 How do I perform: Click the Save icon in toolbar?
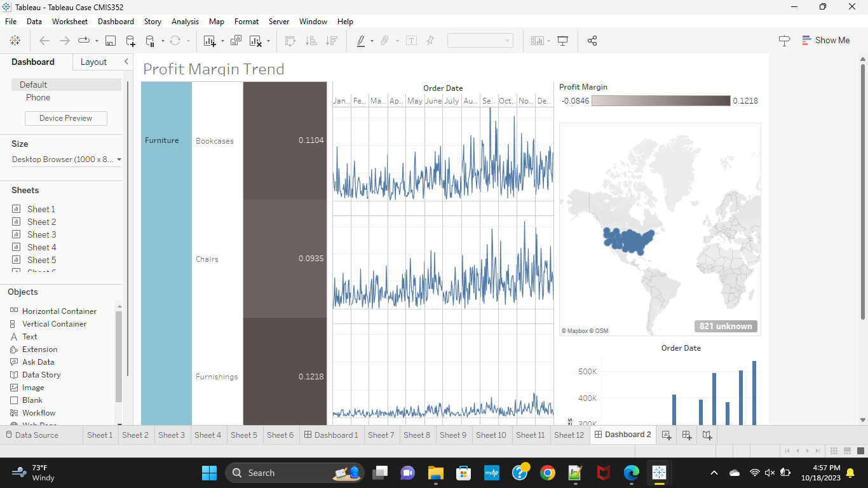pyautogui.click(x=110, y=41)
